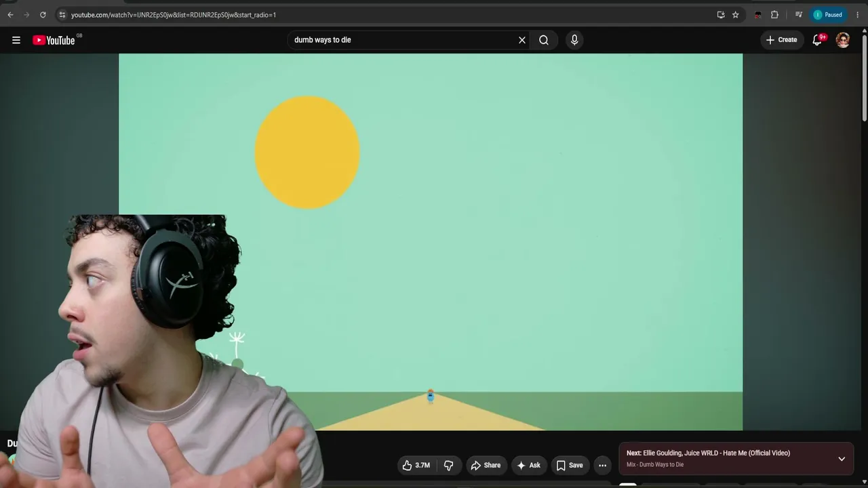
Task: Save the video to a playlist
Action: [x=570, y=466]
